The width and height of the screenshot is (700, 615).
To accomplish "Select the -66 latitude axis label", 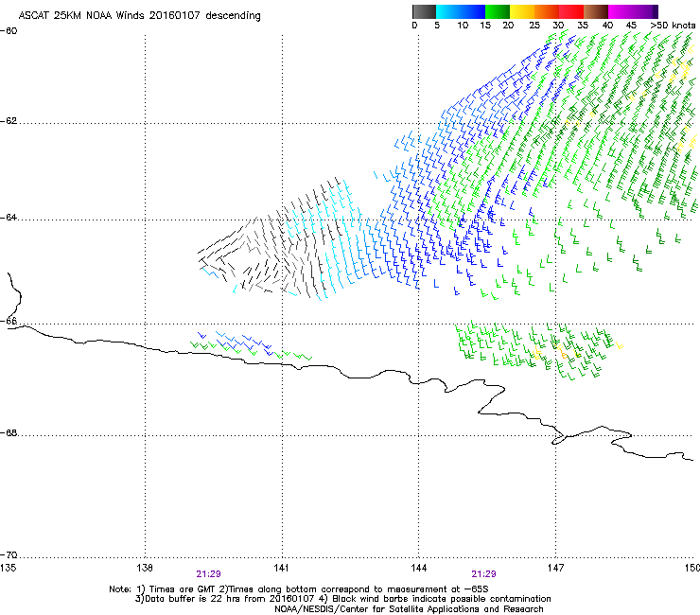I will click(9, 321).
